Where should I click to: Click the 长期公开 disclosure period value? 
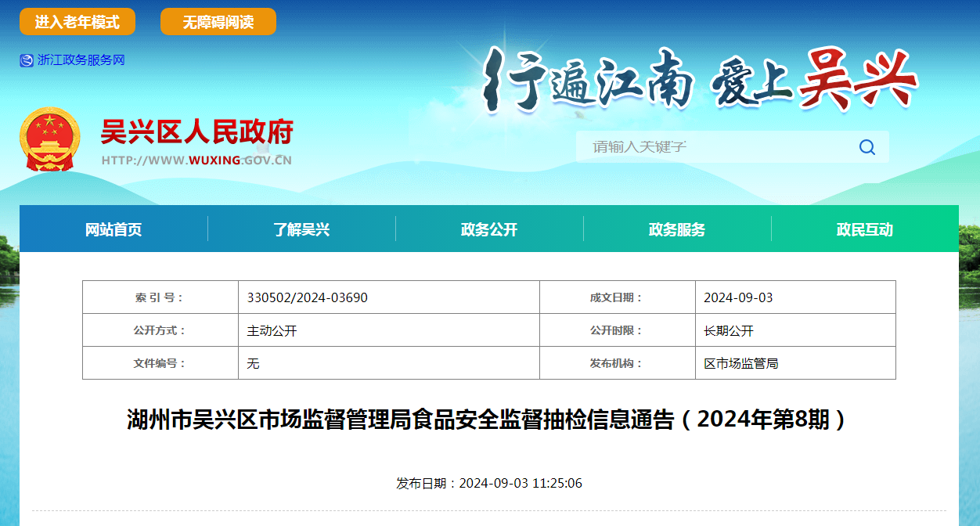pos(729,330)
